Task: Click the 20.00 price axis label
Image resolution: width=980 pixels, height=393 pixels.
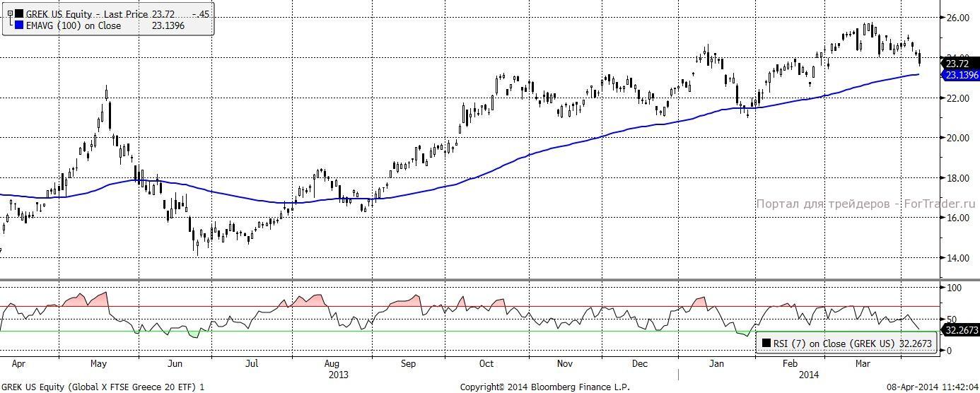Action: [x=957, y=138]
